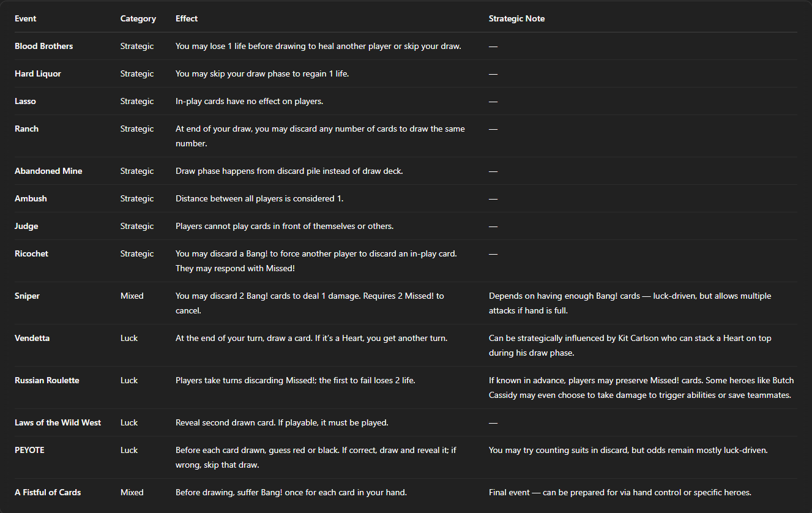The image size is (812, 513).
Task: Click the Category column header
Action: point(138,18)
